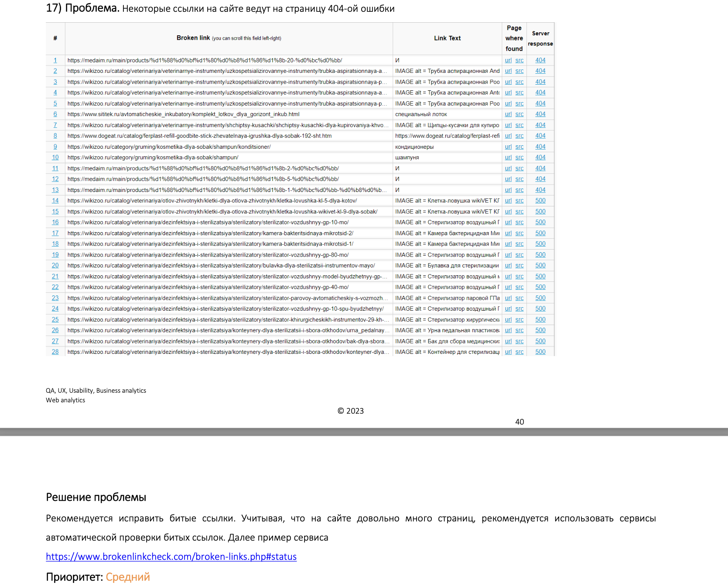Click the footer text 'Web analytics'
728x586 pixels.
(x=65, y=400)
